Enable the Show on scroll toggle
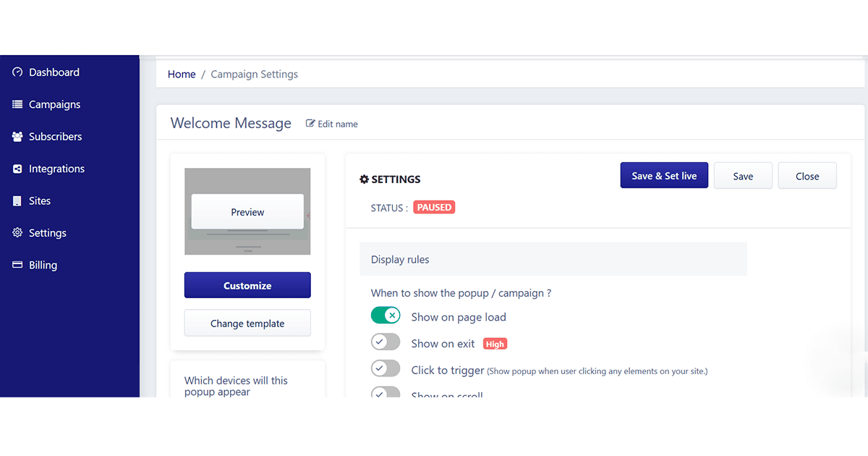868x456 pixels. point(386,393)
